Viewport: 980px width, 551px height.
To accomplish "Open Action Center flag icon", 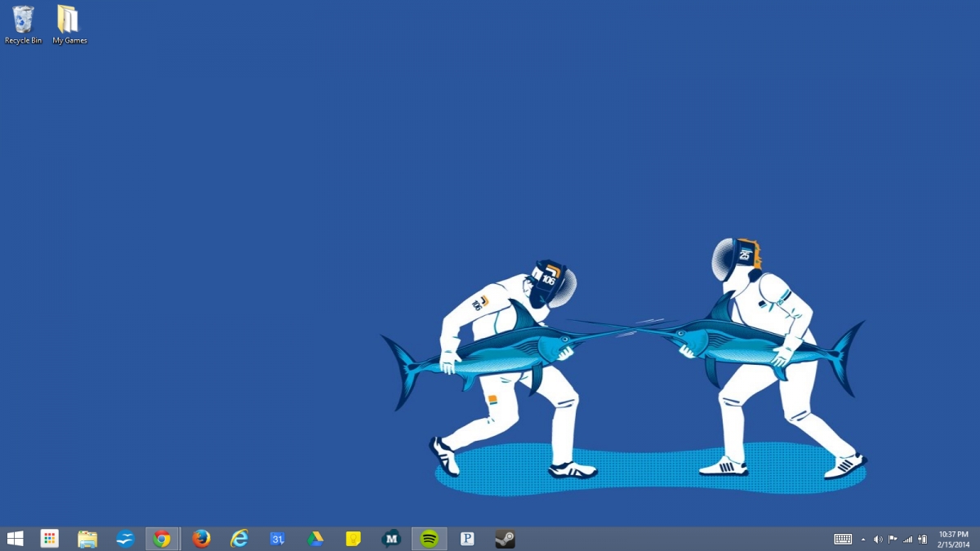I will (893, 540).
